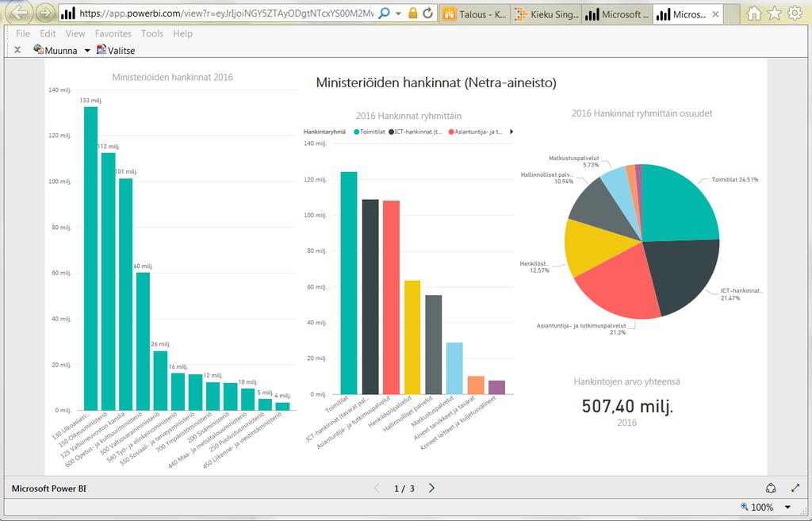Open the File menu
Screen dimensions: 812x521
(x=23, y=33)
